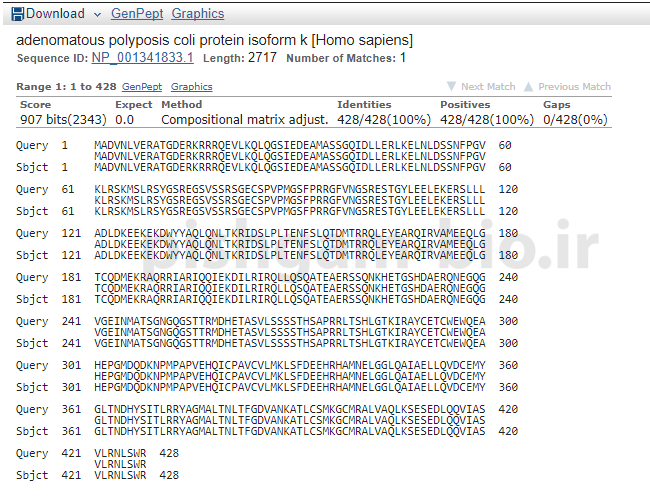Click the Previous Match up arrow icon
Image resolution: width=650 pixels, height=501 pixels.
[x=529, y=87]
